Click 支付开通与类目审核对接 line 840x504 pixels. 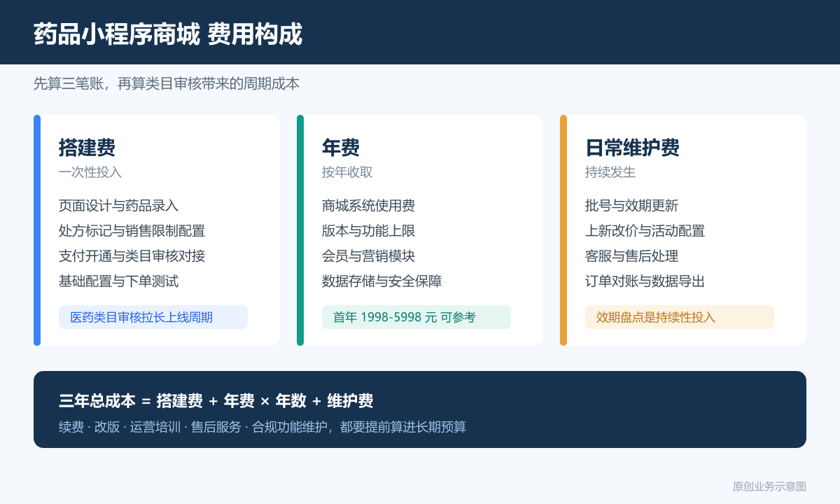point(132,256)
